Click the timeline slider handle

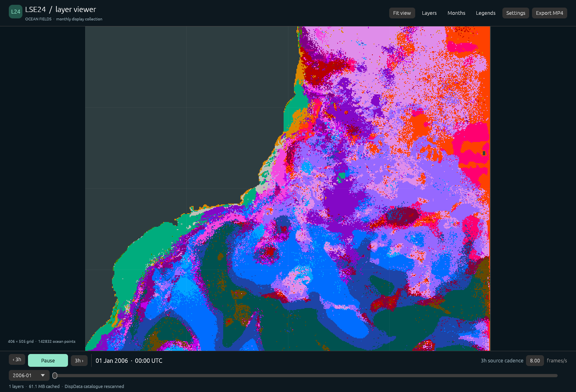(55, 376)
